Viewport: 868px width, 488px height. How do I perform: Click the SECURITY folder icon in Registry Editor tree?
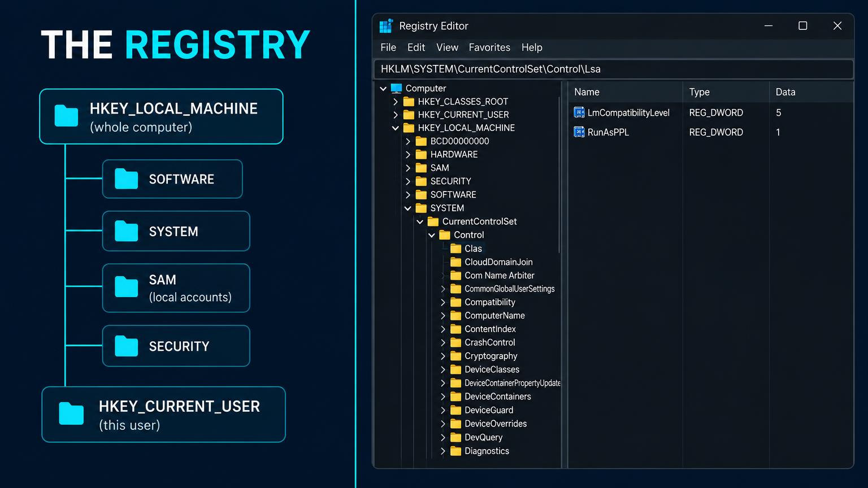coord(421,181)
